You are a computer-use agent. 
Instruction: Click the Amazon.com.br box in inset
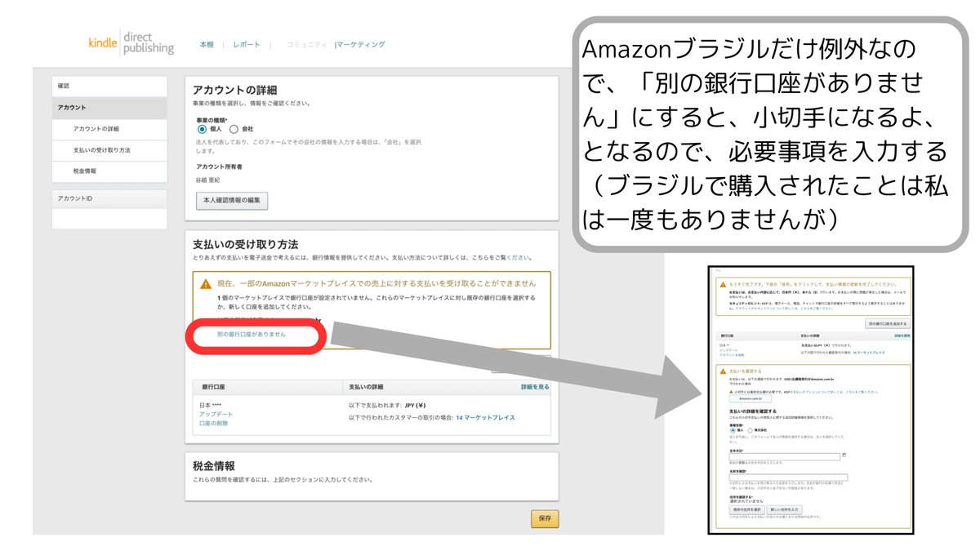[x=749, y=399]
